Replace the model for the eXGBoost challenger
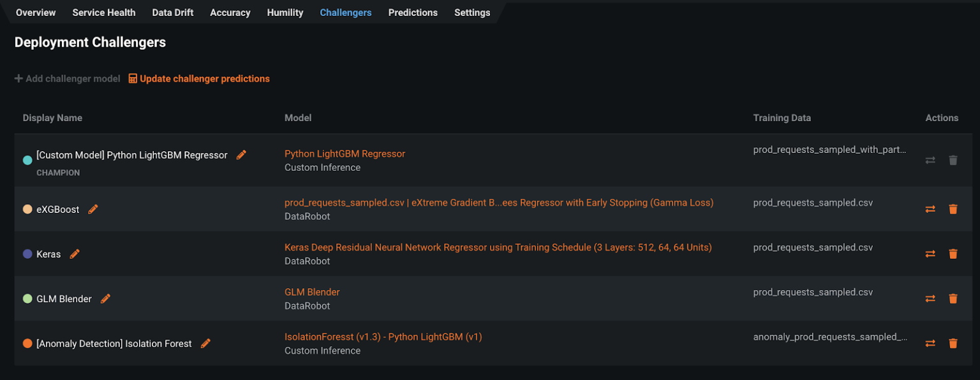980x380 pixels. coord(930,208)
